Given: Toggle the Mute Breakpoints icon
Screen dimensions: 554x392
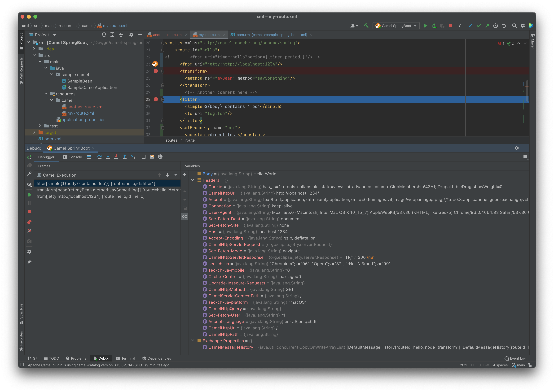Looking at the screenshot, I should coord(29,231).
